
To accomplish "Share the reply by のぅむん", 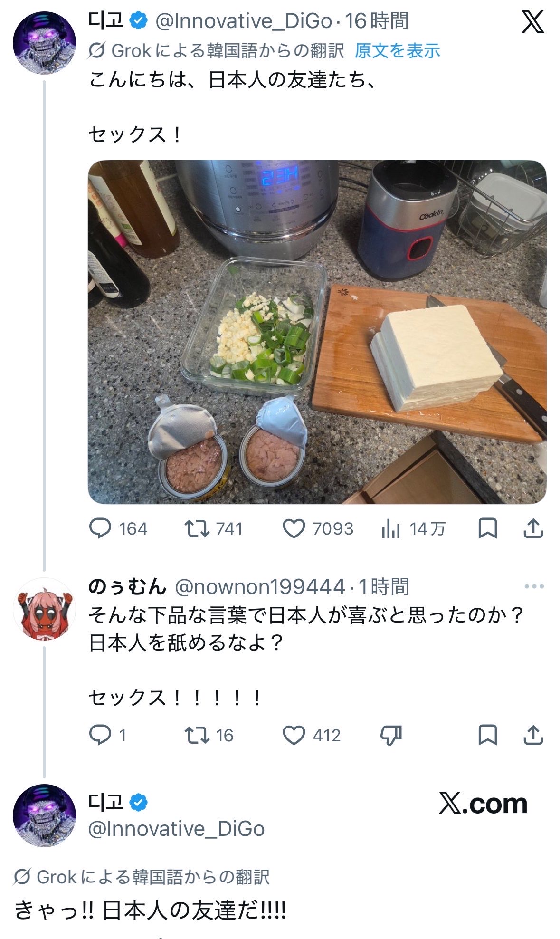I will click(533, 735).
